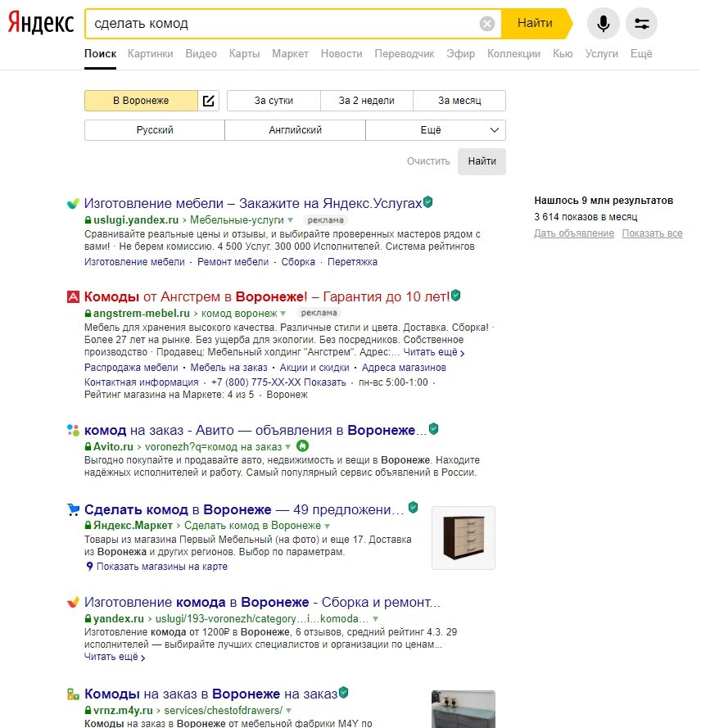This screenshot has height=728, width=701.
Task: Open the Переводчик tab
Action: [405, 54]
